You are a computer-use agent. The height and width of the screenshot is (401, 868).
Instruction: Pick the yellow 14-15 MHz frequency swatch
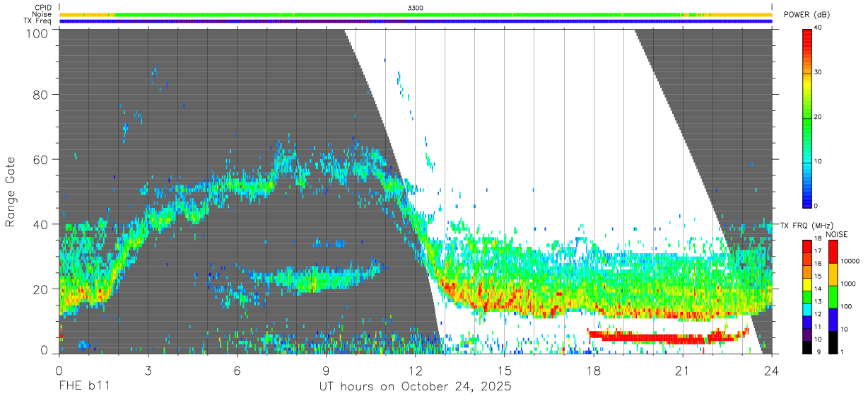pyautogui.click(x=807, y=283)
